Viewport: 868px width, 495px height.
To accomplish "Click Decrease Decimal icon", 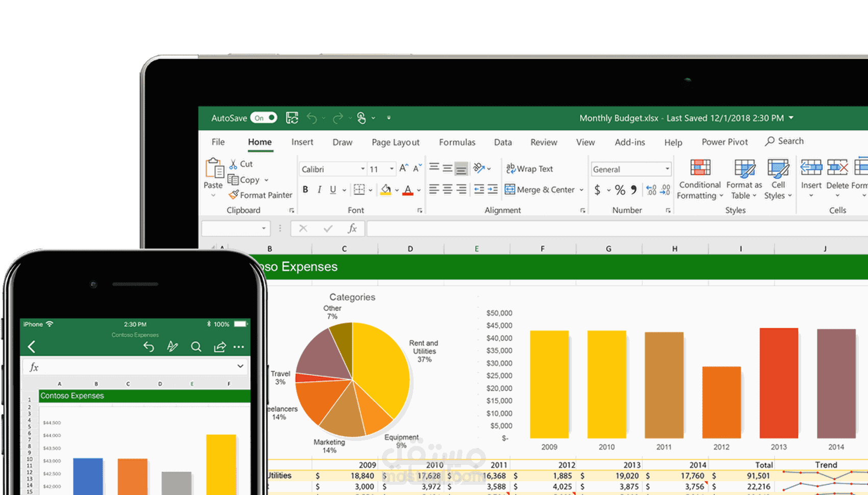I will 665,190.
